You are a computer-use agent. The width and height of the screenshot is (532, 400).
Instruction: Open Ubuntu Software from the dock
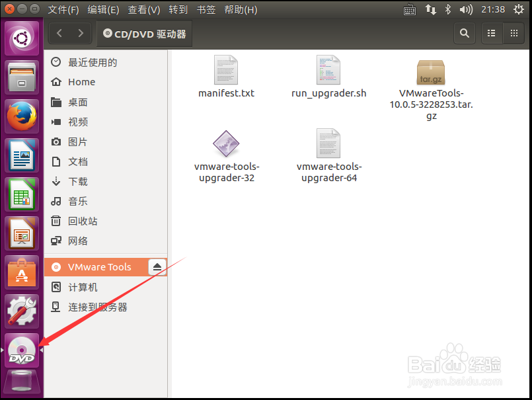pos(21,271)
